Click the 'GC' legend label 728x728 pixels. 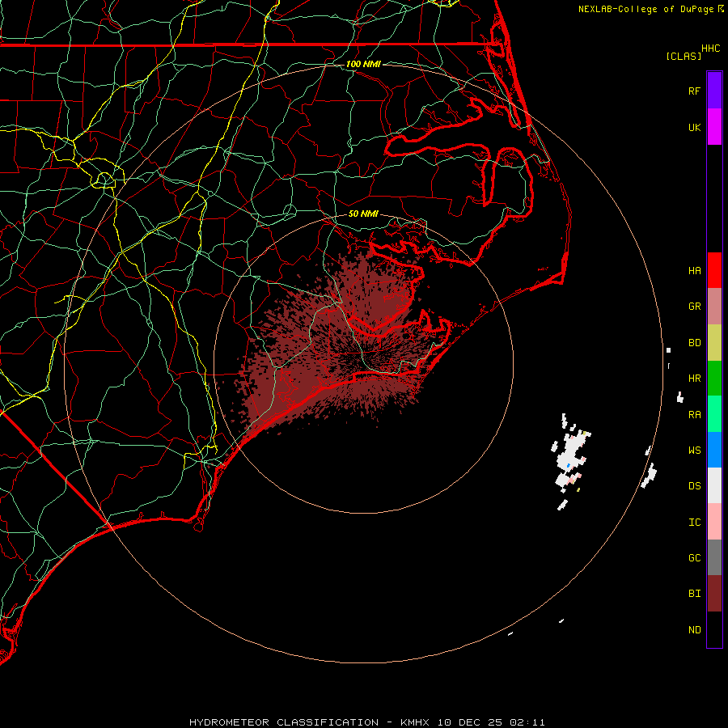click(x=694, y=558)
